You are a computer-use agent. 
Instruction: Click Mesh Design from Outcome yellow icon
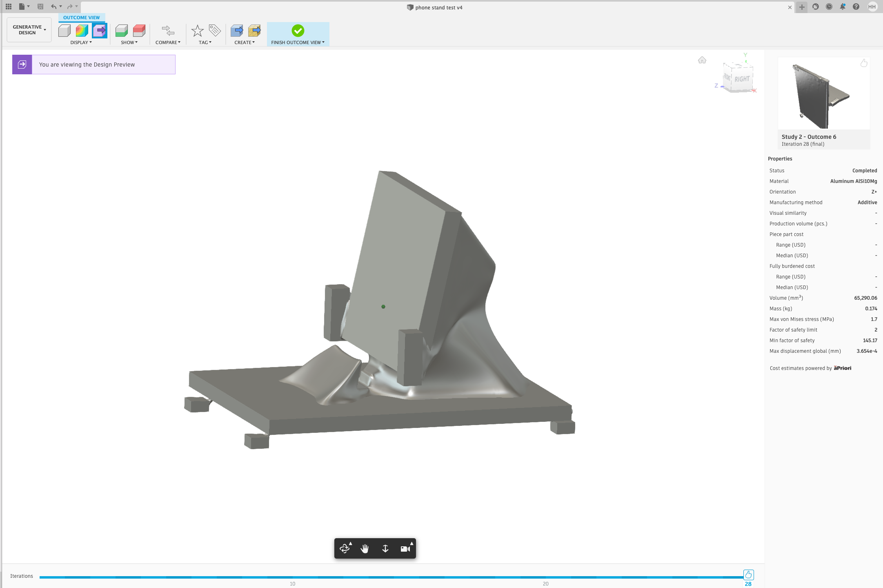254,31
